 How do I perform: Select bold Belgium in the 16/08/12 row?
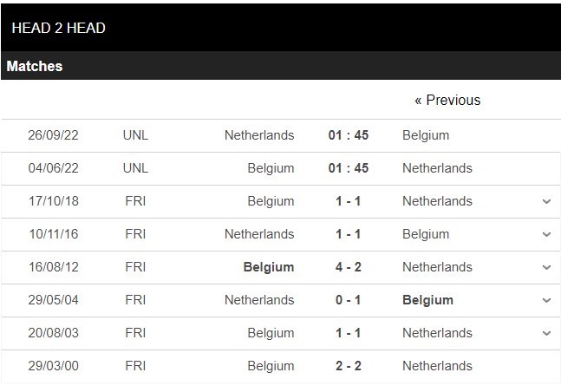point(270,267)
